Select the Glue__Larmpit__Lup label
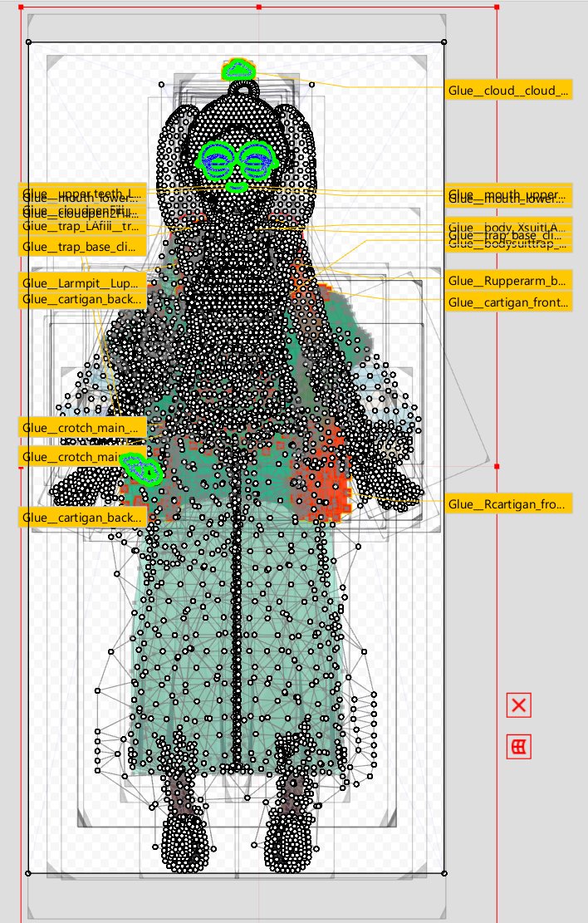 click(x=82, y=283)
